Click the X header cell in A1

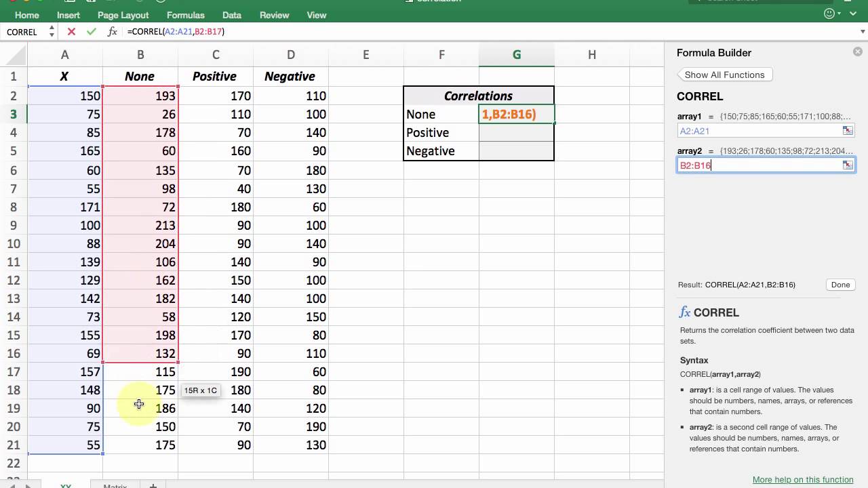pyautogui.click(x=65, y=77)
